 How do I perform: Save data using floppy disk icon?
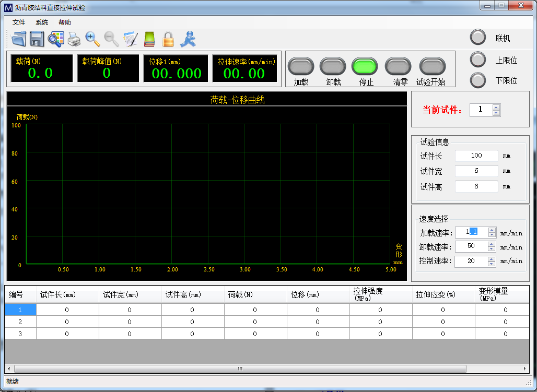37,39
